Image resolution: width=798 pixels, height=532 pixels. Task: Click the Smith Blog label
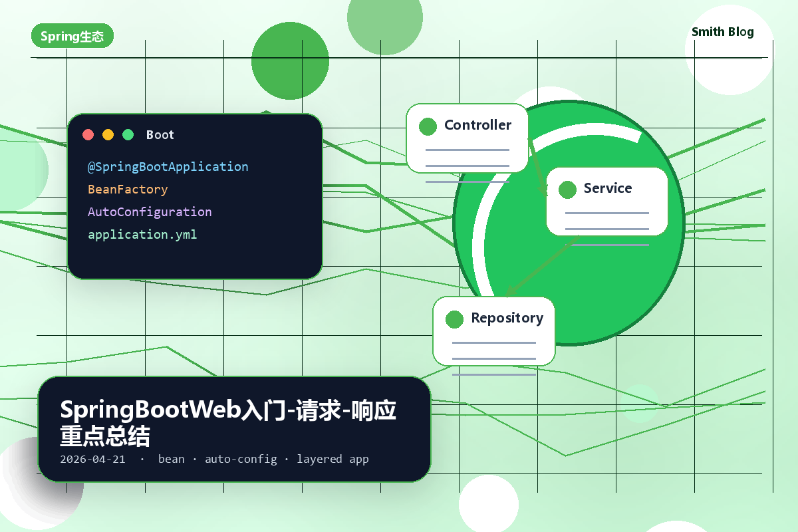tap(723, 32)
